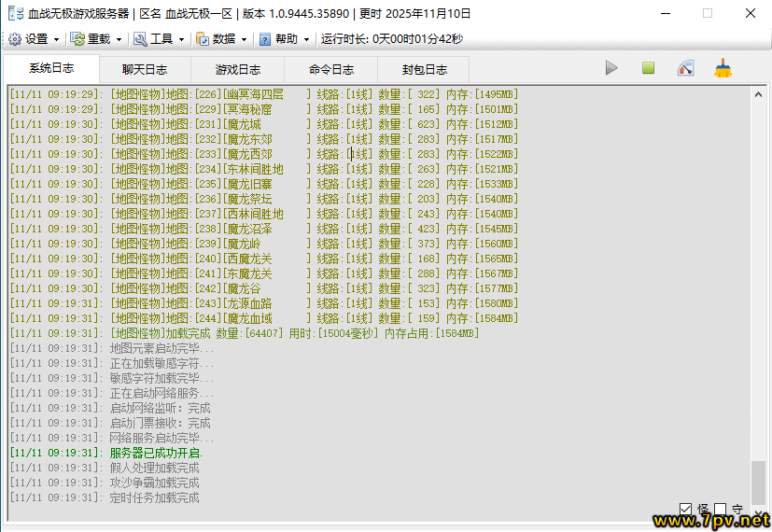The height and width of the screenshot is (532, 772).
Task: Click the 设置 gear icon
Action: point(15,39)
